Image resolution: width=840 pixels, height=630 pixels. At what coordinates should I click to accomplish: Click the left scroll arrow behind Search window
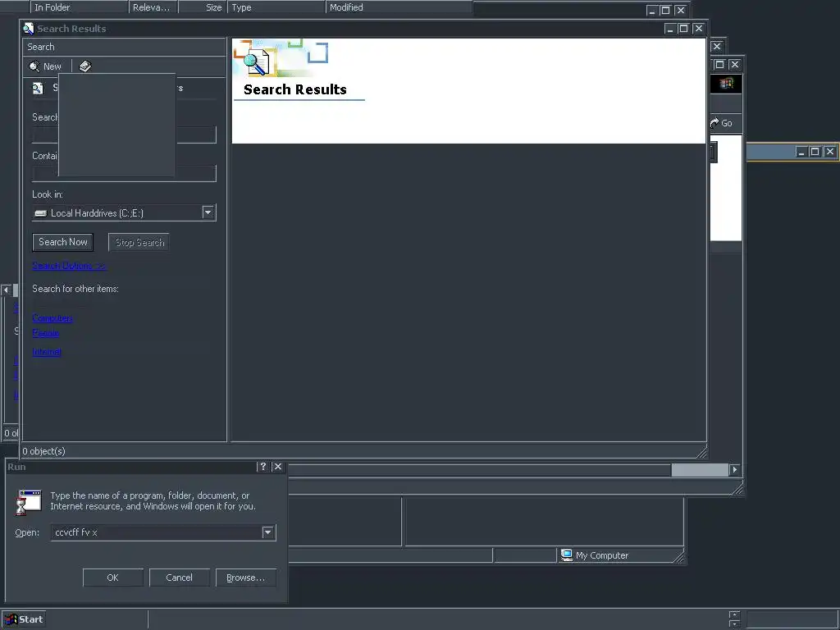point(6,290)
